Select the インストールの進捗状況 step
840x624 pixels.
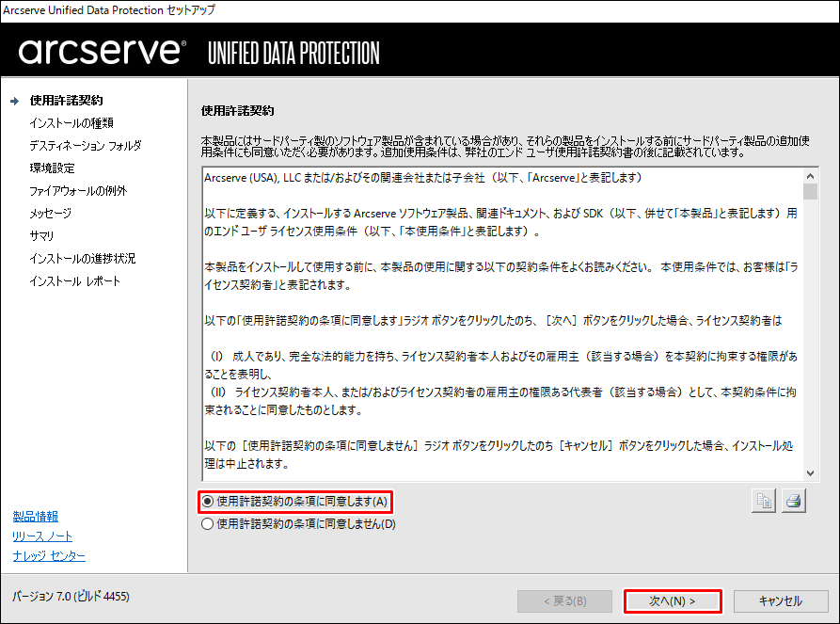(83, 259)
